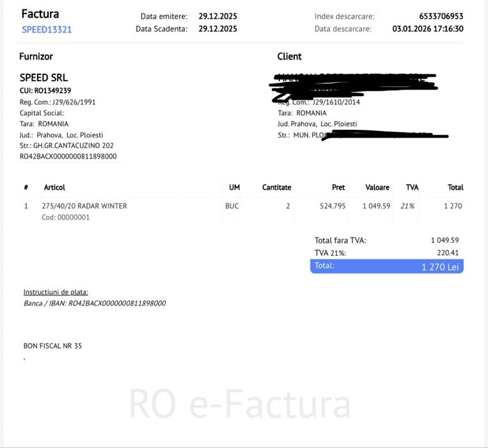Click the SPEED SRL supplier name
The height and width of the screenshot is (448, 488).
point(43,78)
